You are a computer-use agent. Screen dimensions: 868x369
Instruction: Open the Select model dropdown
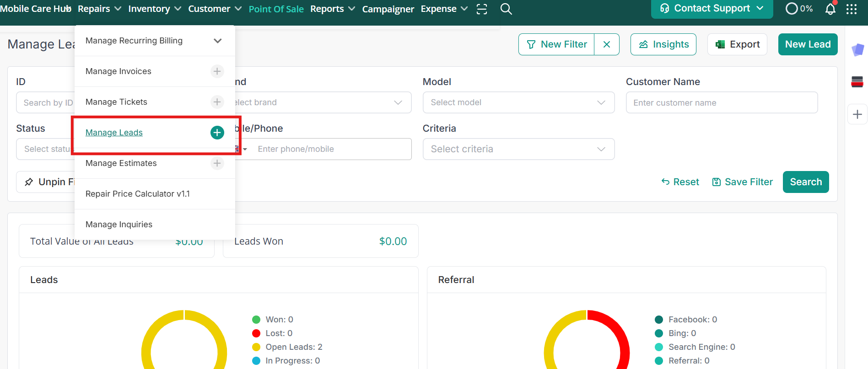[x=518, y=102]
